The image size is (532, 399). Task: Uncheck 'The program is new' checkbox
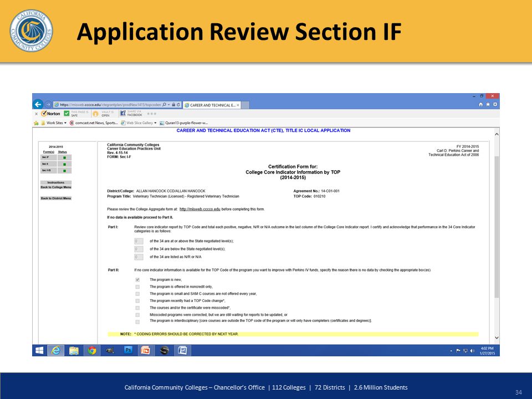(x=137, y=280)
